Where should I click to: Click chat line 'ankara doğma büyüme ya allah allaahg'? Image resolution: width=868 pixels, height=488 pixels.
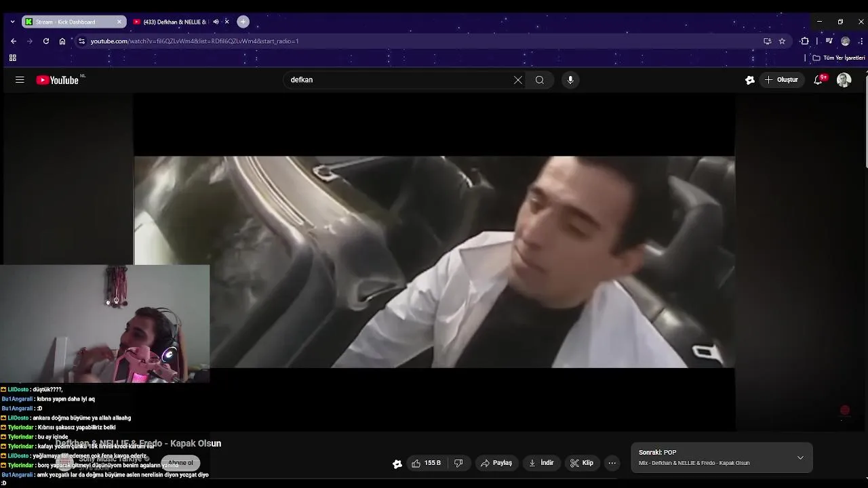pos(81,418)
